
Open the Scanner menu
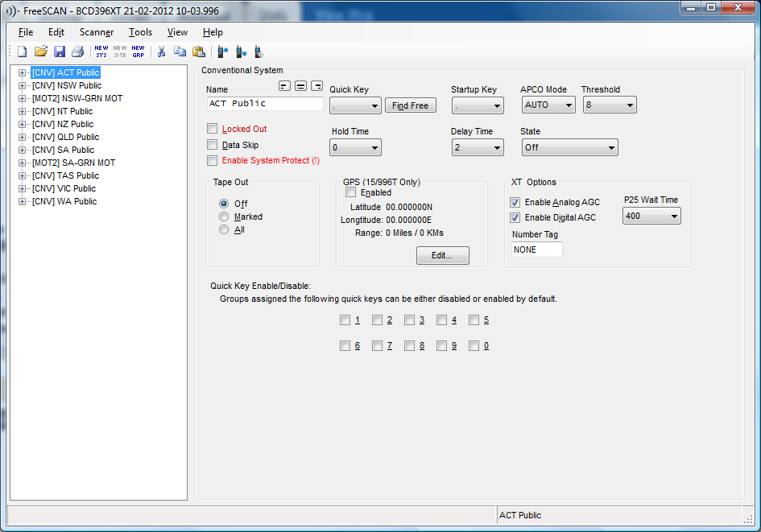tap(96, 32)
